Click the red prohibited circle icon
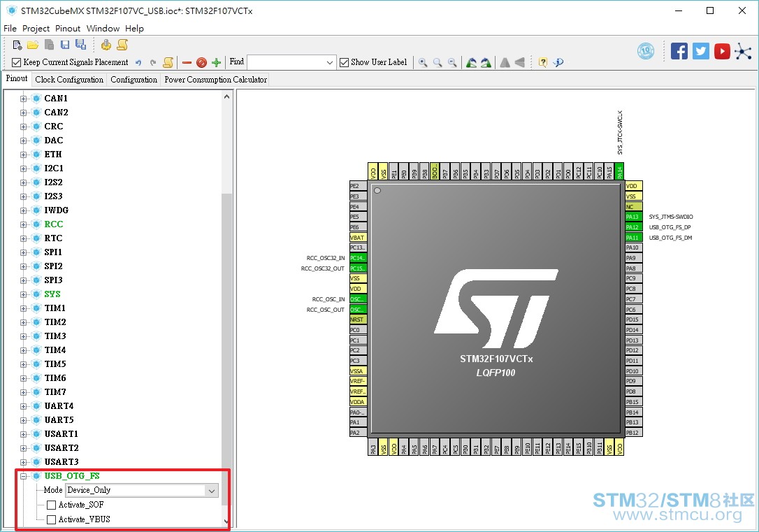The height and width of the screenshot is (532, 759). point(202,62)
